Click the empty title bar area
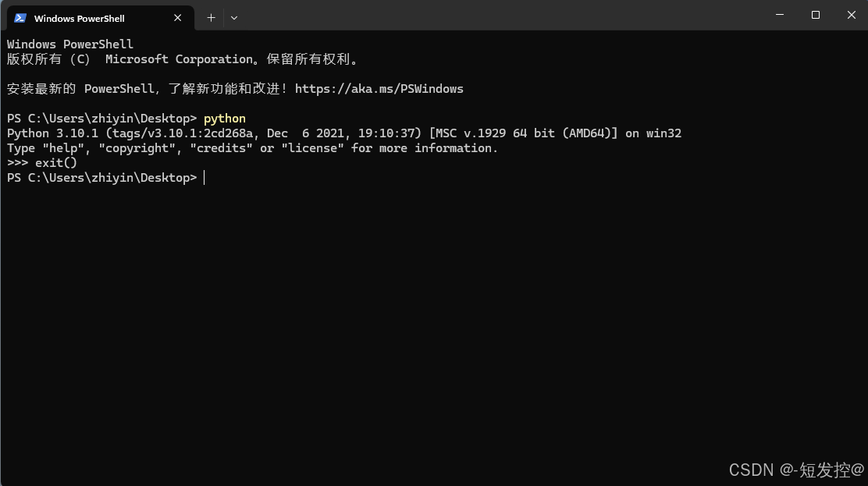The height and width of the screenshot is (486, 868). click(468, 15)
